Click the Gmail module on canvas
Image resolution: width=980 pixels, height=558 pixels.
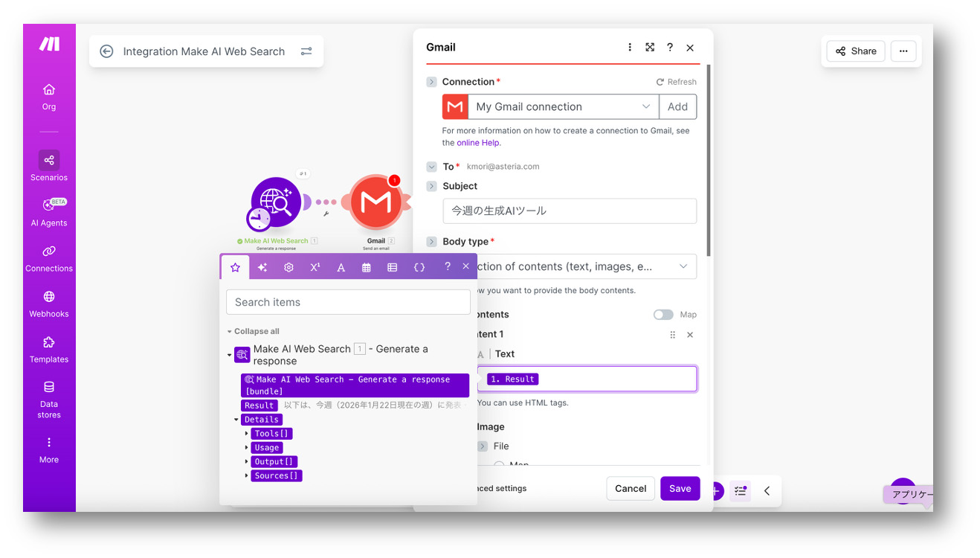376,202
